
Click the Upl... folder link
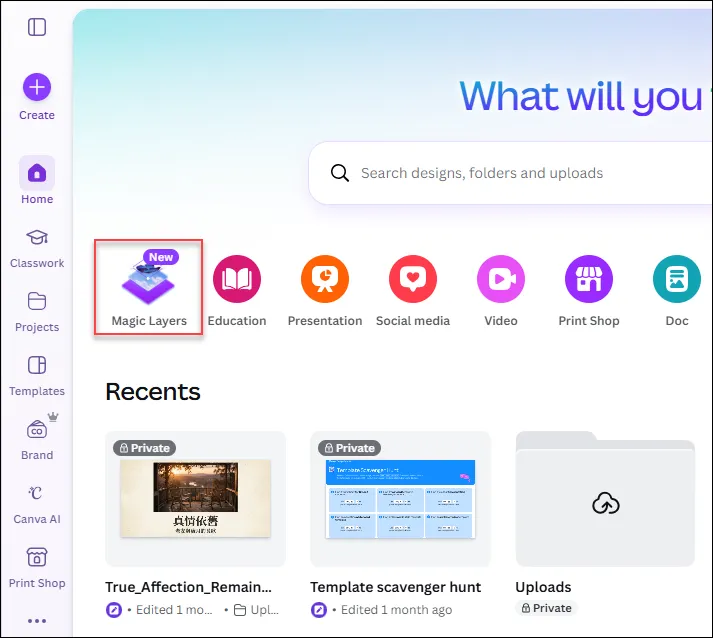click(x=256, y=610)
